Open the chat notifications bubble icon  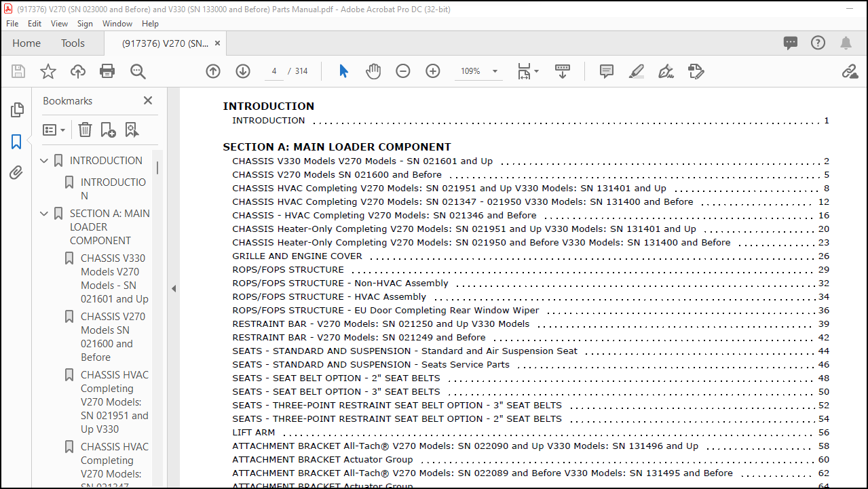tap(791, 43)
